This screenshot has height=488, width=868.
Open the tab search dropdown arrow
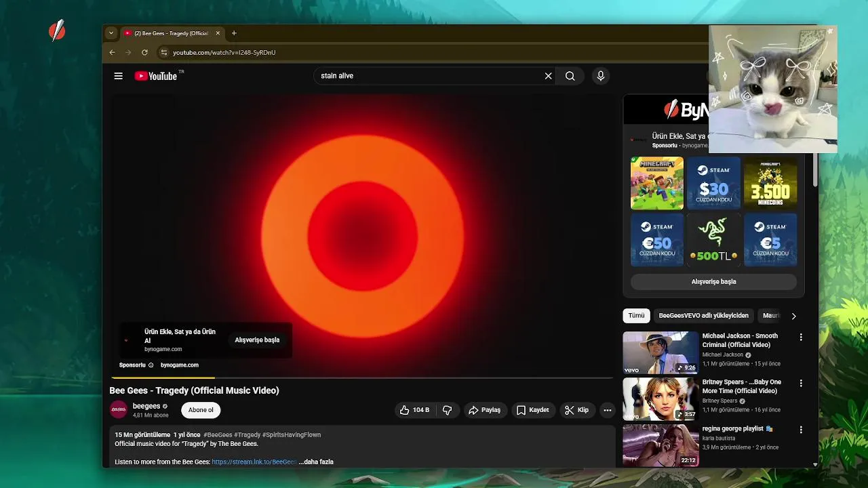[x=111, y=33]
